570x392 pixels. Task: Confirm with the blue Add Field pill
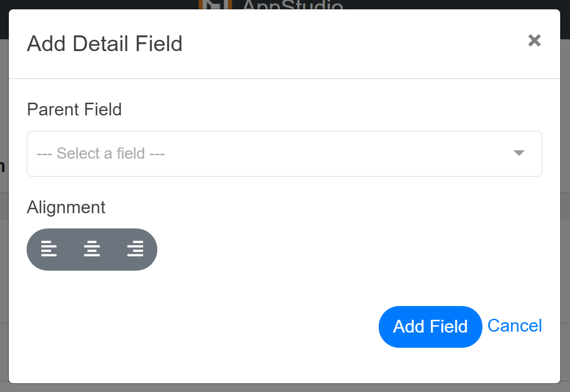(430, 327)
